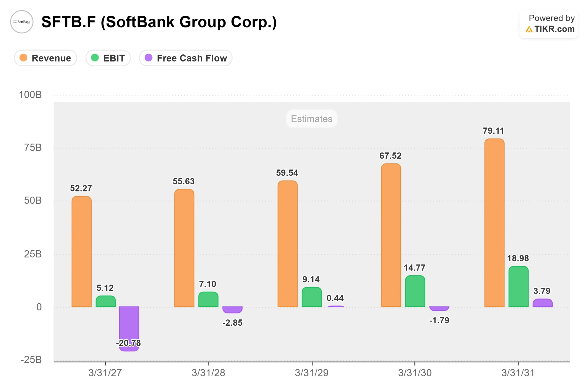Viewport: 588px width, 392px height.
Task: Click the 3/31/27 axis label
Action: click(x=105, y=373)
